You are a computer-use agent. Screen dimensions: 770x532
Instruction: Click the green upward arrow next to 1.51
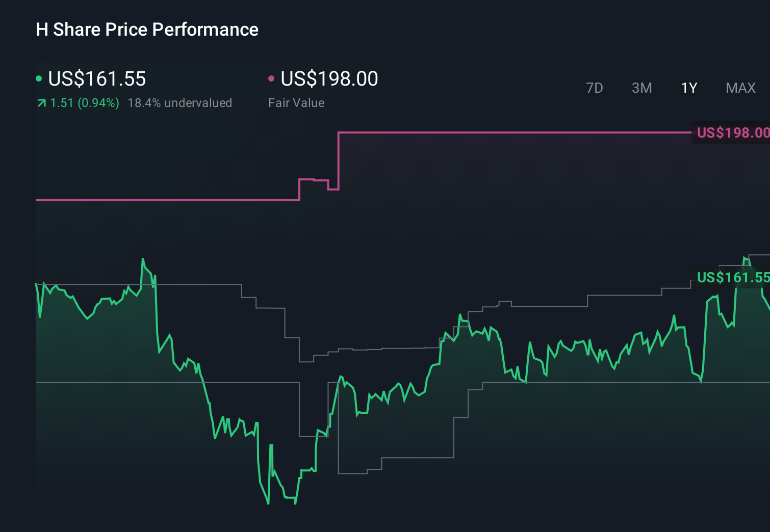(x=41, y=102)
